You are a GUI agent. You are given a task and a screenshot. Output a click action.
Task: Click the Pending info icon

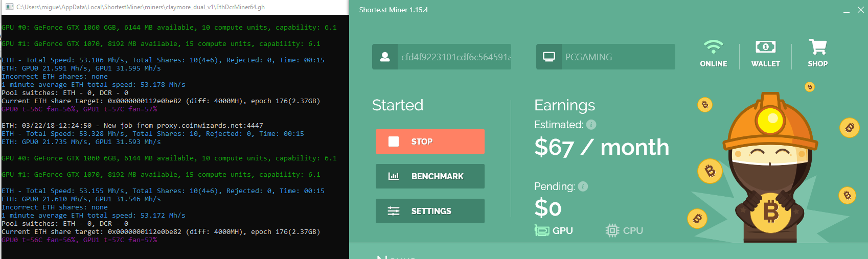pyautogui.click(x=583, y=186)
